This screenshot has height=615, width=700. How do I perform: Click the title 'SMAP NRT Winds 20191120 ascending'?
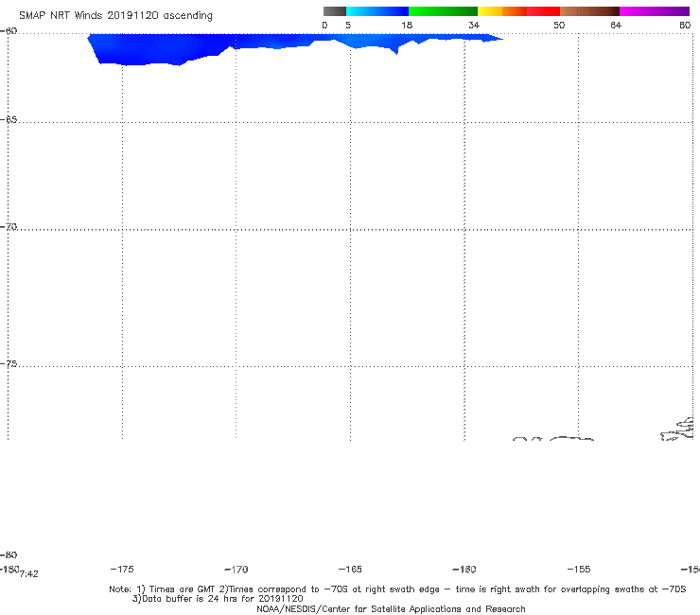(x=115, y=16)
